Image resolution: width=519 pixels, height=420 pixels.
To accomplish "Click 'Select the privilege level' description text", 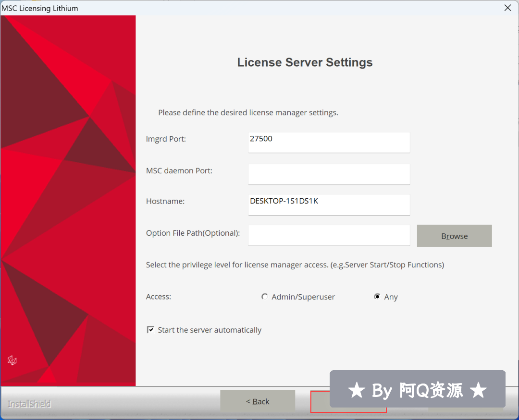I will [295, 265].
